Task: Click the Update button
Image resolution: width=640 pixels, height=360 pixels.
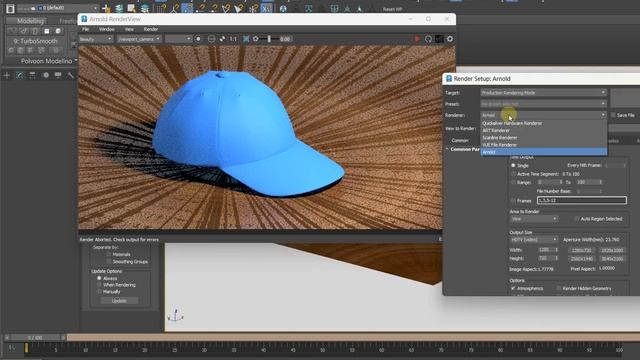Action: click(x=119, y=301)
